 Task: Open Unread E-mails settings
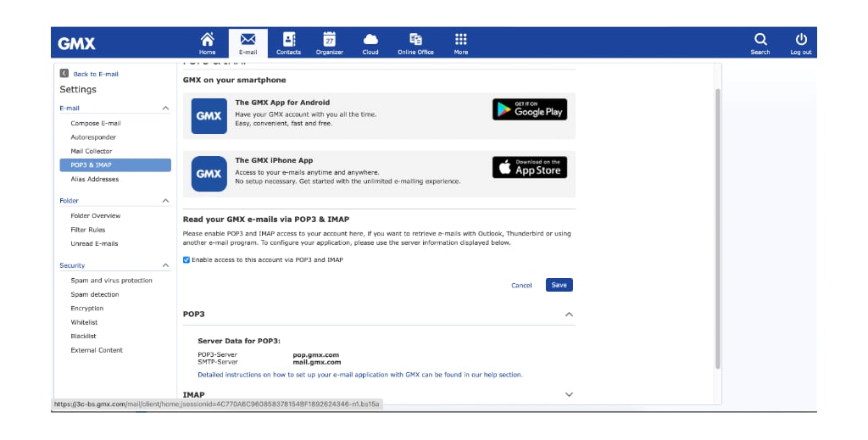coord(95,243)
